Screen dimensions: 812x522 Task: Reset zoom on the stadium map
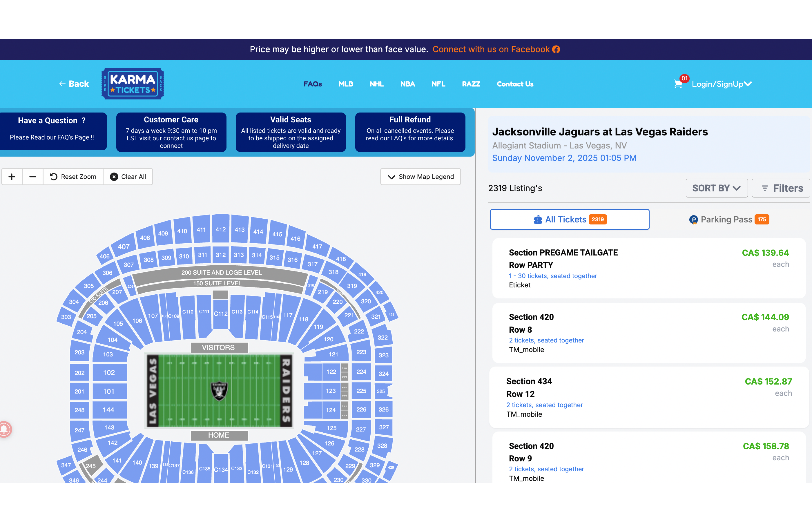click(x=73, y=177)
